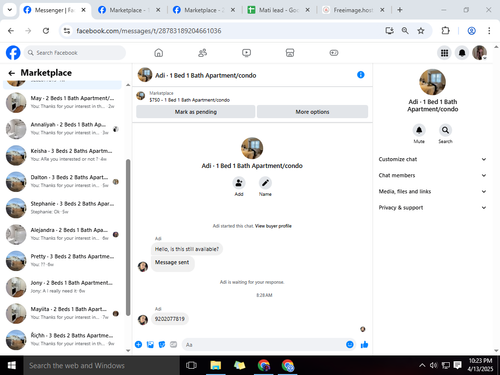Choose a sticker in the composer

[x=162, y=344]
